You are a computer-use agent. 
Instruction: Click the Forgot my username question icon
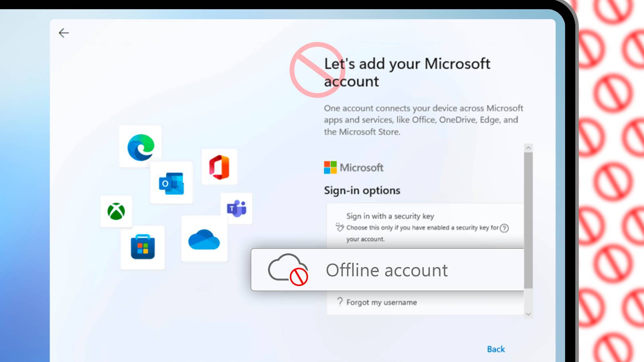coord(340,302)
